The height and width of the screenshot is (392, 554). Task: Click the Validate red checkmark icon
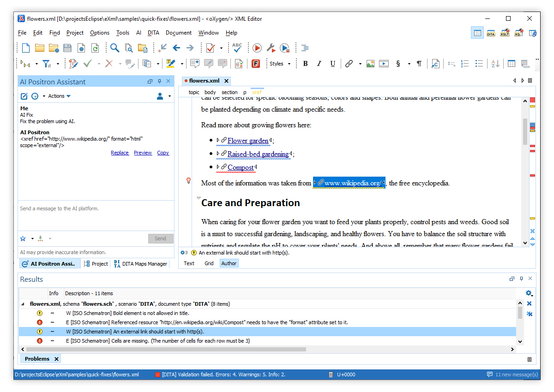(211, 48)
